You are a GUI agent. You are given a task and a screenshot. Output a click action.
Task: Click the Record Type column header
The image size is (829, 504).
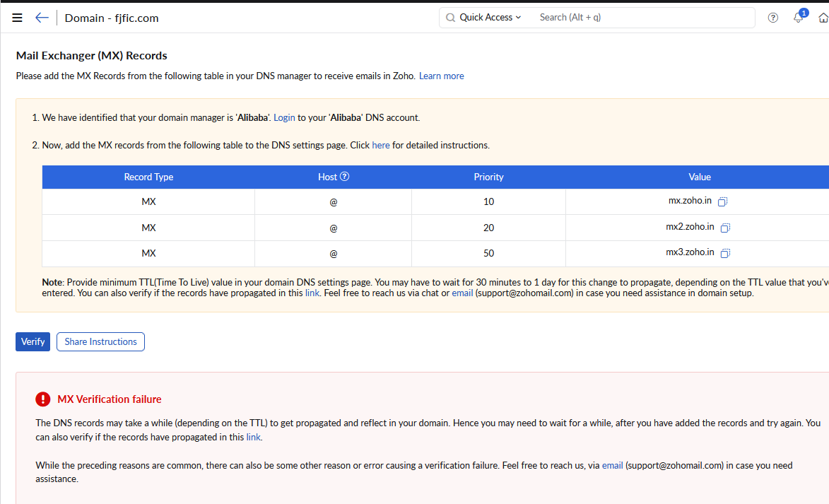(x=148, y=177)
